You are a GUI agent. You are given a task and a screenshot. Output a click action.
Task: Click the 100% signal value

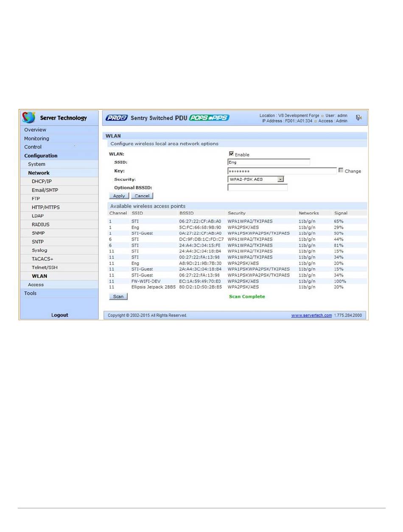[x=340, y=281]
